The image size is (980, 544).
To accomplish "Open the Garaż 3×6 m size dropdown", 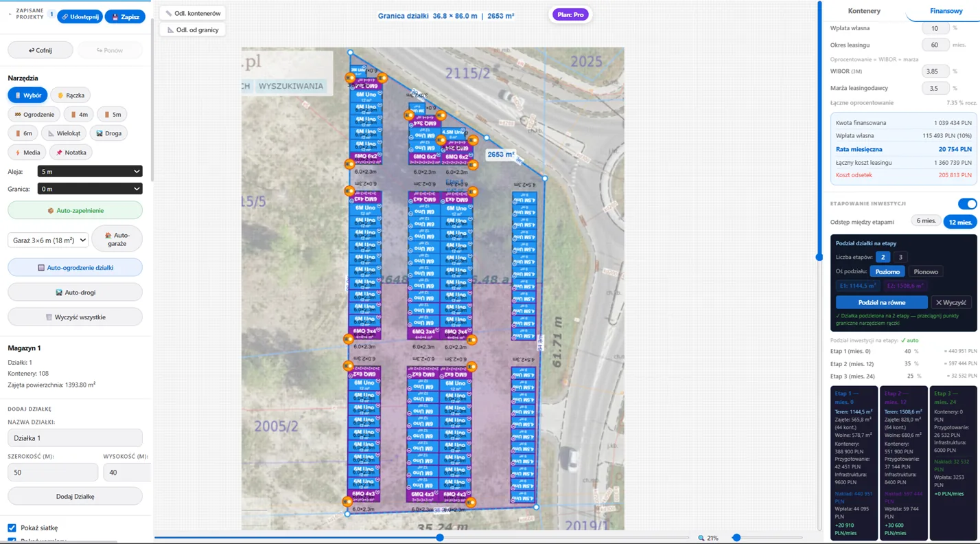I will (x=48, y=240).
